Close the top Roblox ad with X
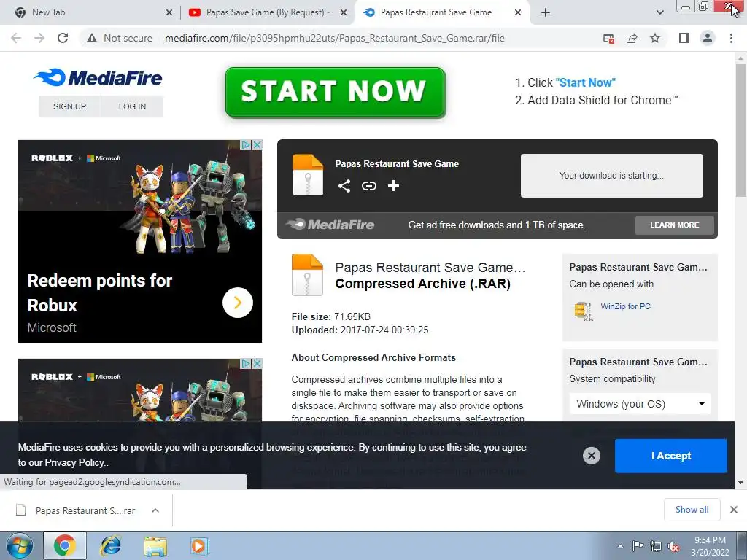747x560 pixels. (x=257, y=144)
